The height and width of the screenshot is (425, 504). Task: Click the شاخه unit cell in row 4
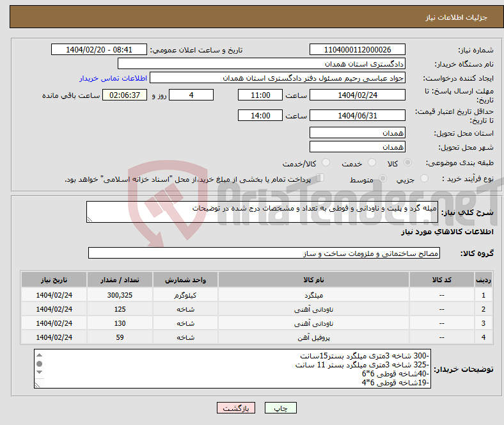(x=185, y=337)
